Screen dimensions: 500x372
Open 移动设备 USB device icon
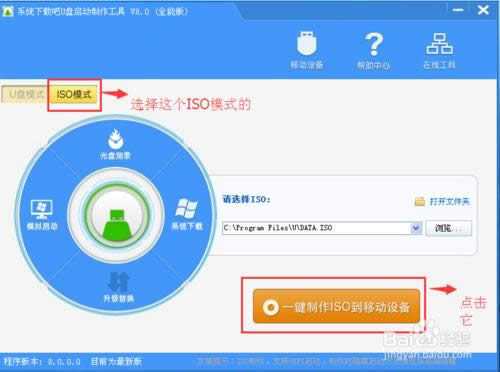coord(306,43)
